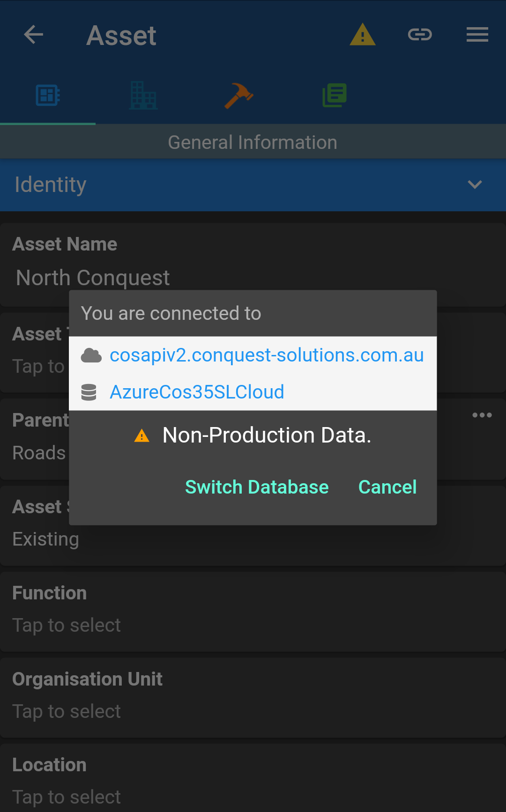
Task: Click the database stack icon
Action: pyautogui.click(x=89, y=392)
